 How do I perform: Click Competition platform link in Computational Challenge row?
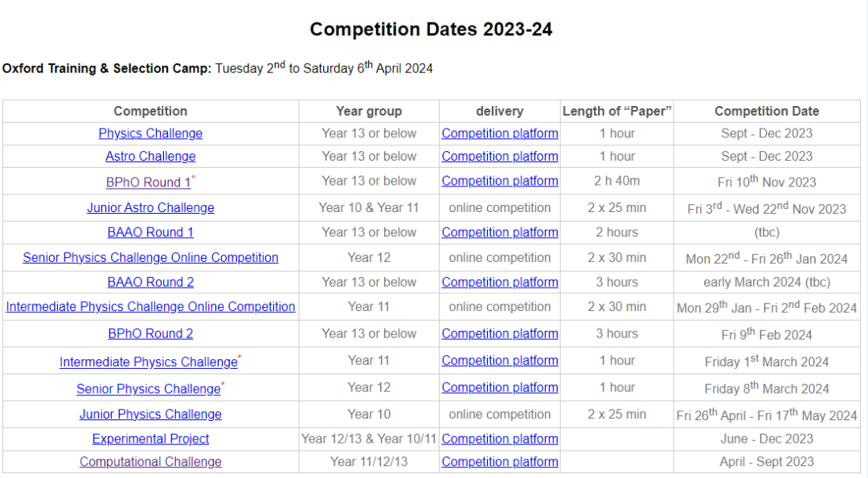500,461
